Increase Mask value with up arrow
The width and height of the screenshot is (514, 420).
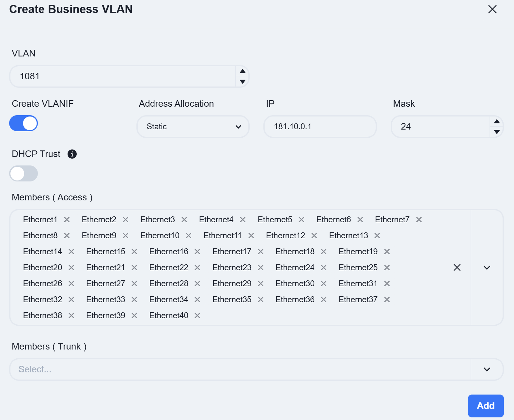tap(497, 121)
